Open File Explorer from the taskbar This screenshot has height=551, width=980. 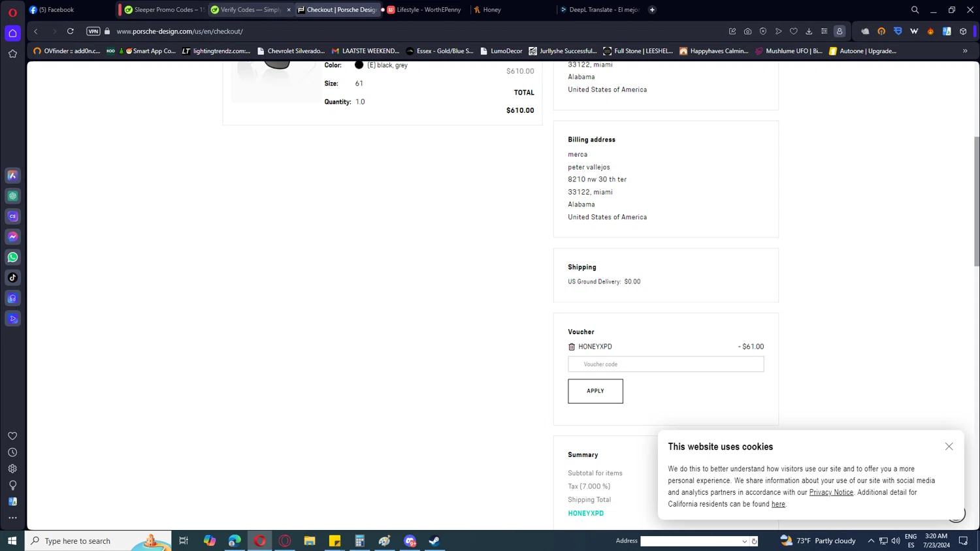click(310, 541)
